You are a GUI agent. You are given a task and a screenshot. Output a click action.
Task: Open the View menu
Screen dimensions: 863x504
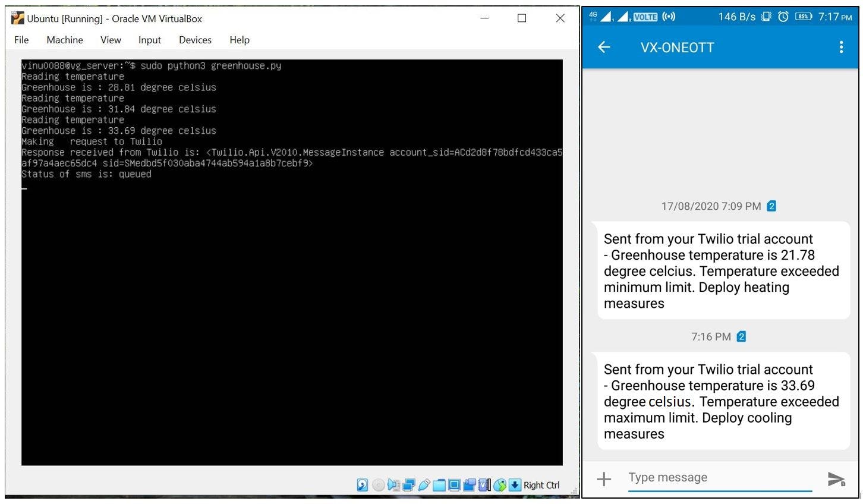click(111, 40)
